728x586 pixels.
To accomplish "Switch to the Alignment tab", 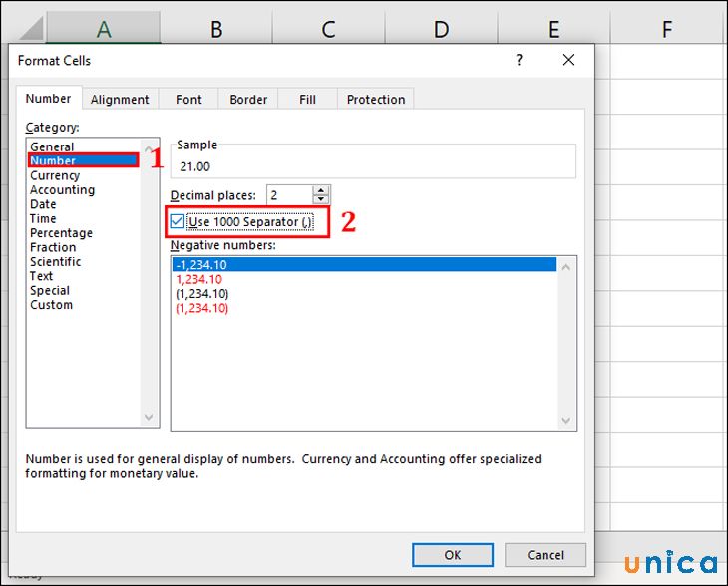I will [x=120, y=100].
